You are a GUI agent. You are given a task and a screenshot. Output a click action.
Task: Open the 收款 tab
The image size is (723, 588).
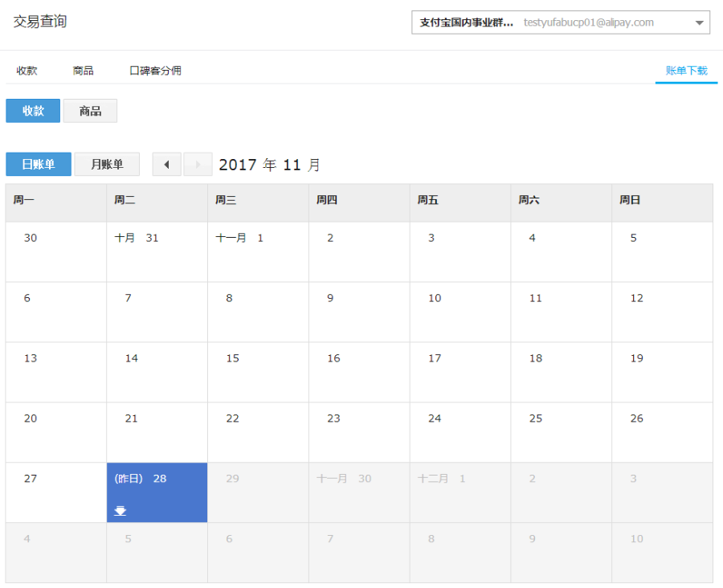tap(27, 71)
